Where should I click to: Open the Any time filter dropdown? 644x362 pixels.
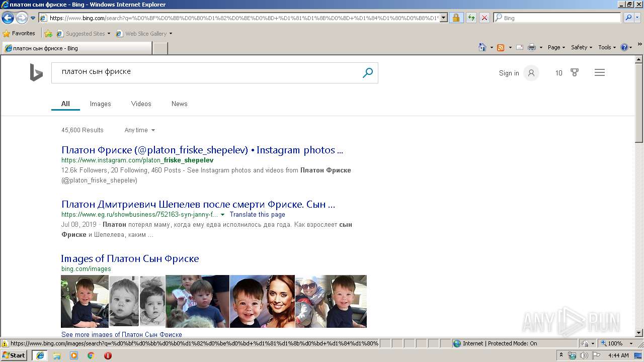(139, 130)
